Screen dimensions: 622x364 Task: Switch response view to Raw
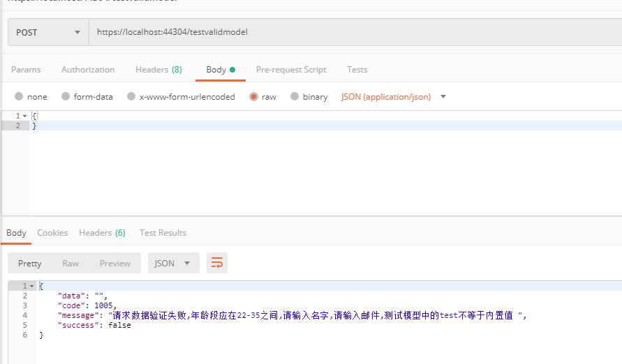71,264
